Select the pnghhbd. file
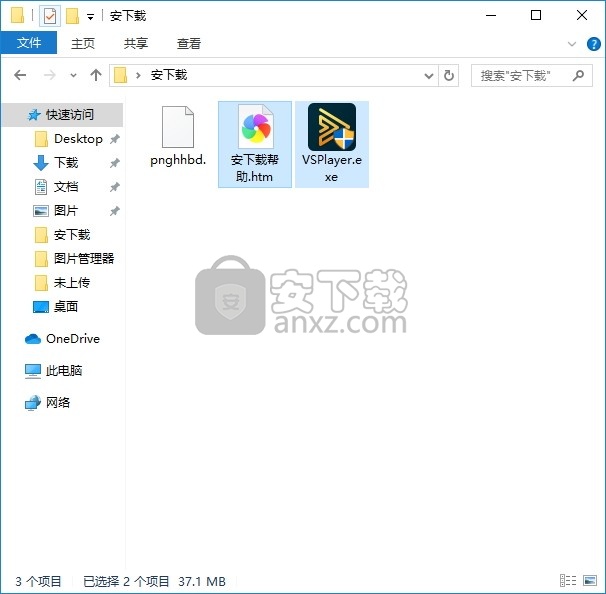Viewport: 606px width, 594px height. (178, 136)
